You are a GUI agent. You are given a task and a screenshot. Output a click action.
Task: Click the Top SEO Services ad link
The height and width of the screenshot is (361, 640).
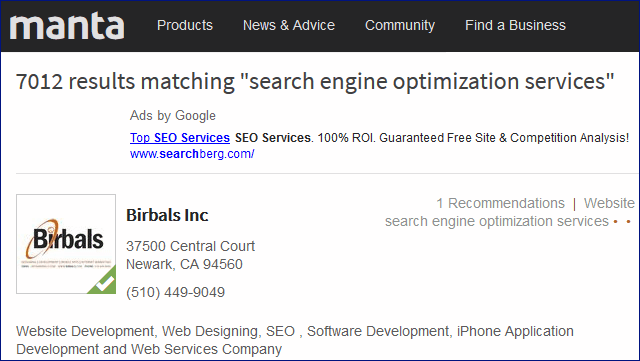[x=180, y=138]
